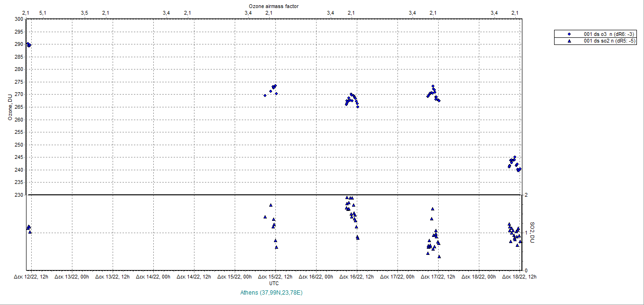Click the '3,5' airmass factor tick label
Image resolution: width=644 pixels, height=305 pixels.
coord(84,13)
